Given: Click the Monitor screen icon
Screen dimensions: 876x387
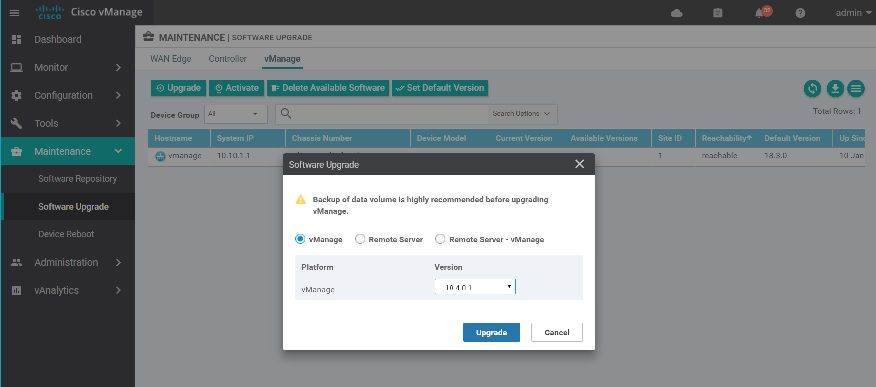Looking at the screenshot, I should [16, 68].
